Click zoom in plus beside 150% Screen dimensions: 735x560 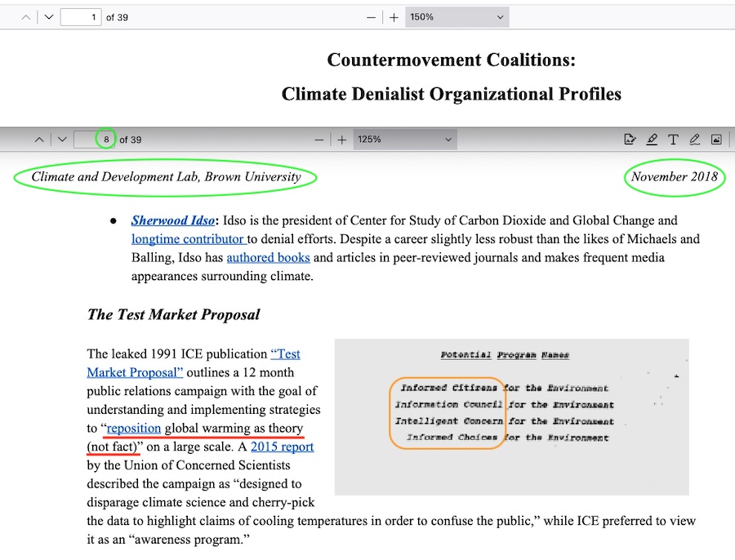(394, 17)
